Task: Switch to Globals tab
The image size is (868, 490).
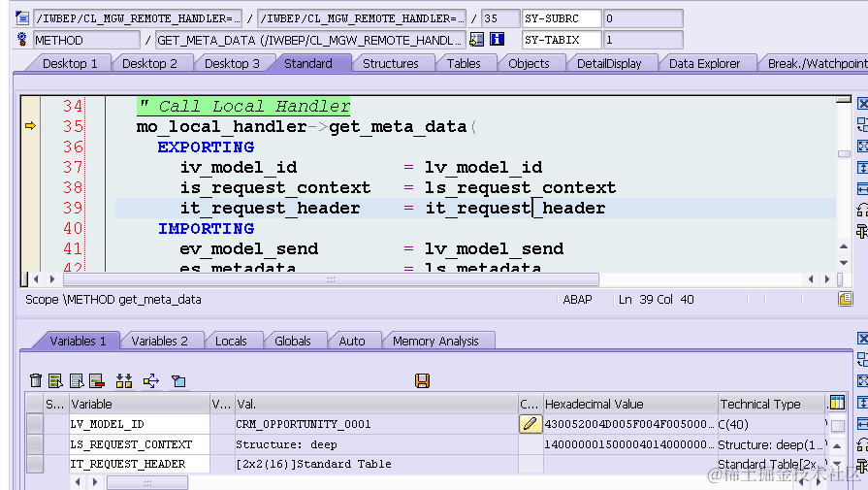Action: (292, 342)
